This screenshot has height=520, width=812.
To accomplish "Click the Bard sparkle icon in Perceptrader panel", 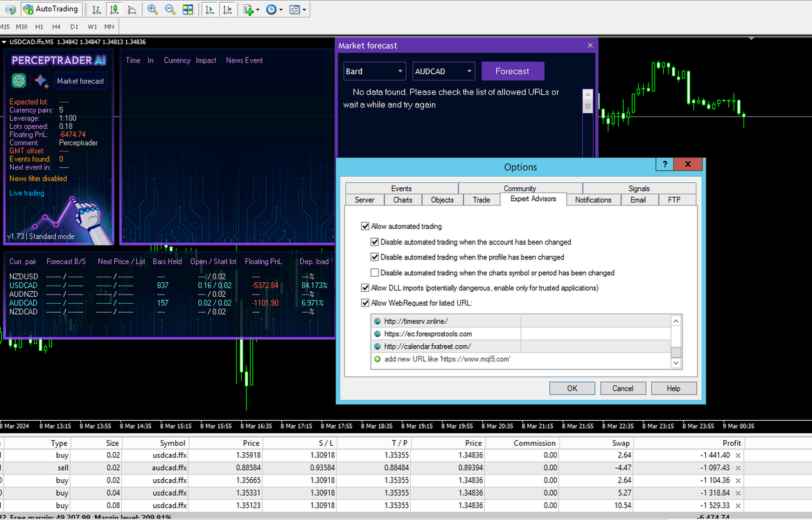I will 41,81.
